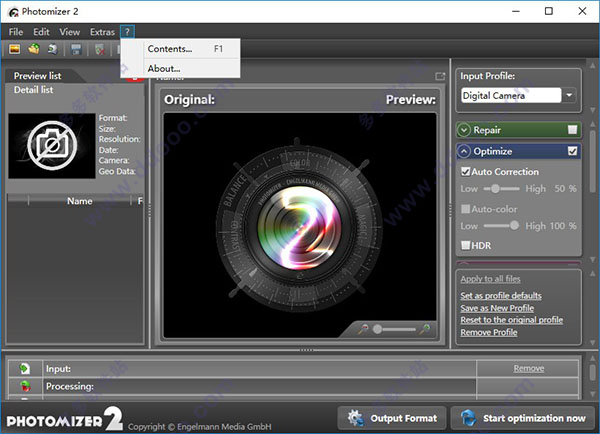Screen dimensions: 600x434
Task: Click the Auto-color Low-High slider
Action: 501,225
